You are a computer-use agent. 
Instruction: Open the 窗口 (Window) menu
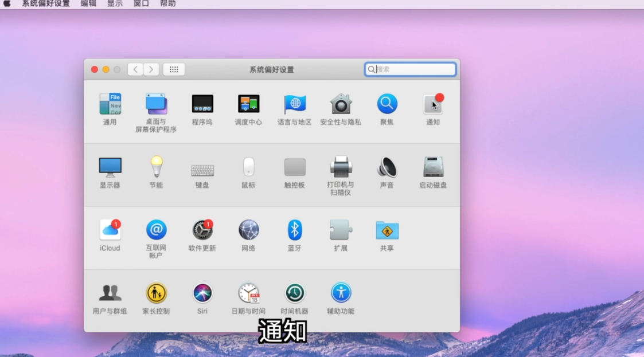pyautogui.click(x=141, y=3)
